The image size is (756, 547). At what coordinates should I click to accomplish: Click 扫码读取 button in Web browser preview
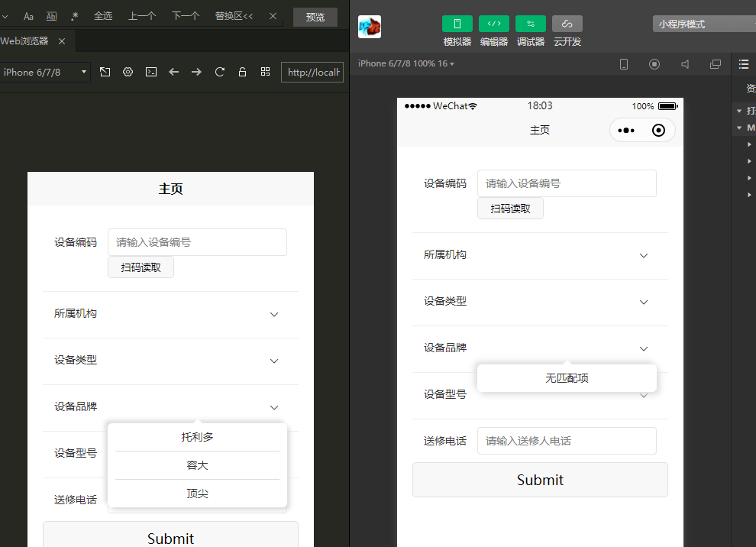[141, 267]
